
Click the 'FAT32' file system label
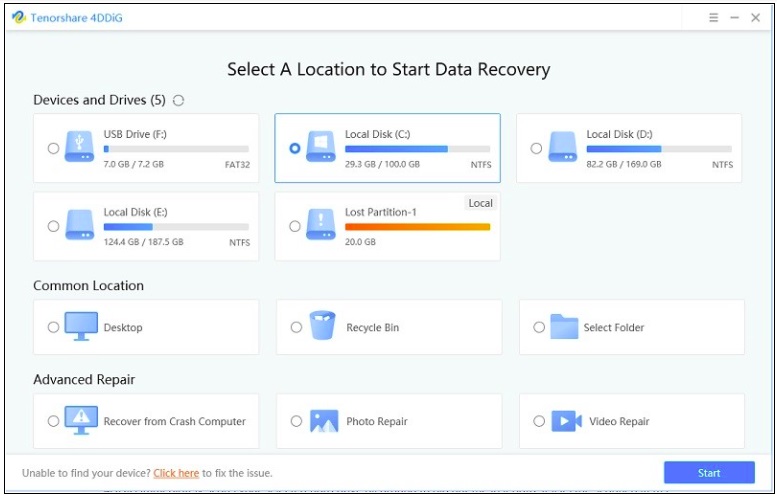pyautogui.click(x=237, y=165)
